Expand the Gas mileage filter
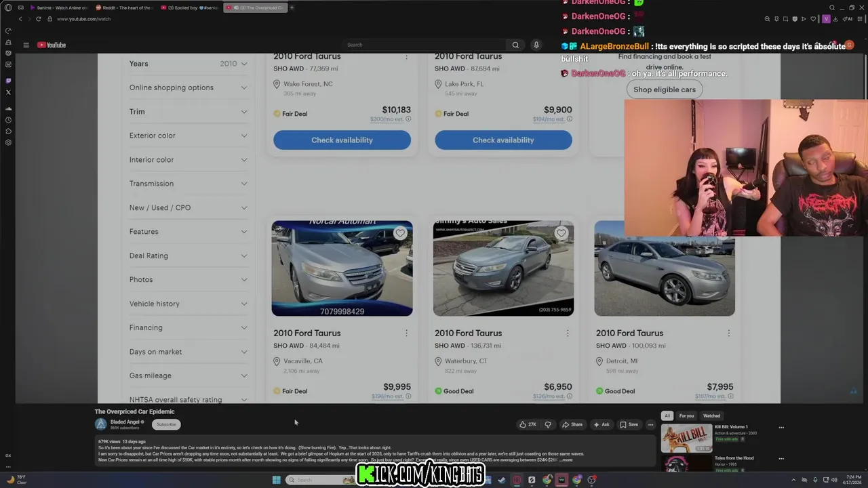This screenshot has width=868, height=488. coord(188,375)
